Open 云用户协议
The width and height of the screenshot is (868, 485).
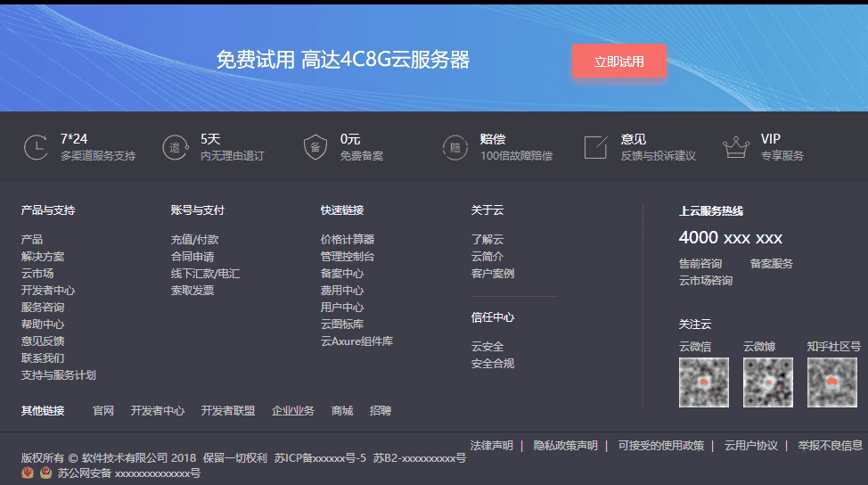click(x=751, y=445)
